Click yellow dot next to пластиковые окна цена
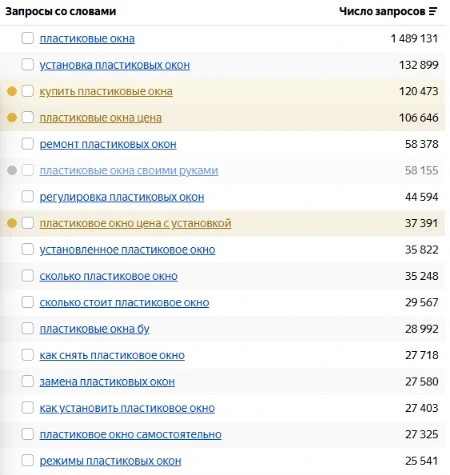 click(x=12, y=117)
